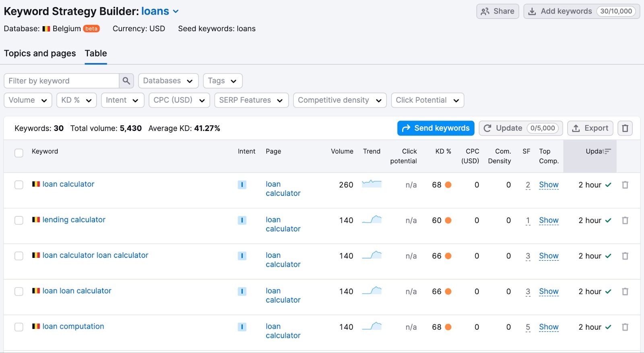
Task: Click the delete all trash icon beside Export
Action: [625, 128]
